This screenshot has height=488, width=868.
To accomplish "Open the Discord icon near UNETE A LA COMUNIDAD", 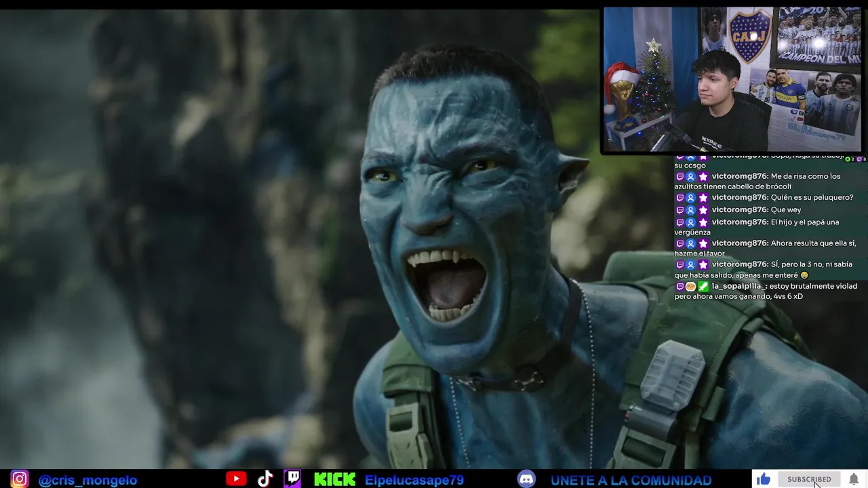I will (526, 479).
